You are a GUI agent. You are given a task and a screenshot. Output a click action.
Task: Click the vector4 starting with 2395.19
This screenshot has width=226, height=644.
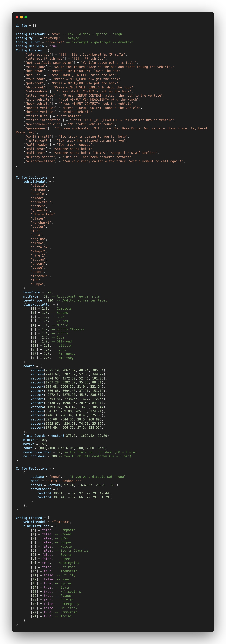click(69, 370)
